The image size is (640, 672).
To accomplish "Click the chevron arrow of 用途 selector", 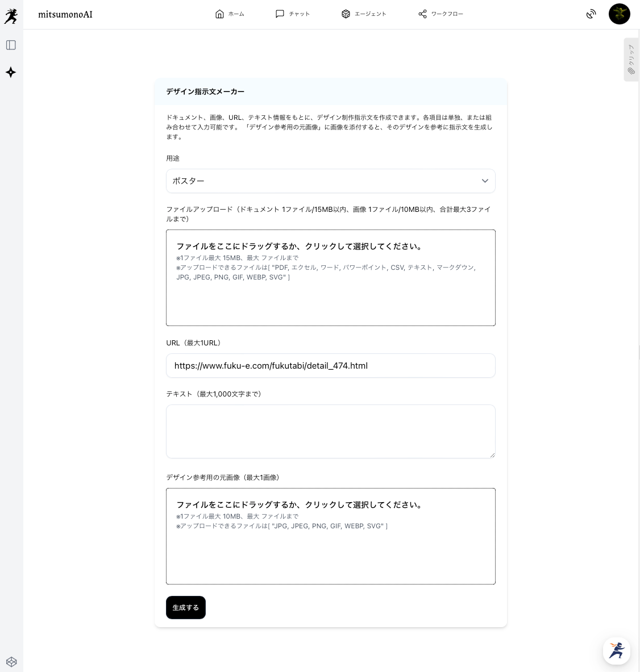I will 485,181.
